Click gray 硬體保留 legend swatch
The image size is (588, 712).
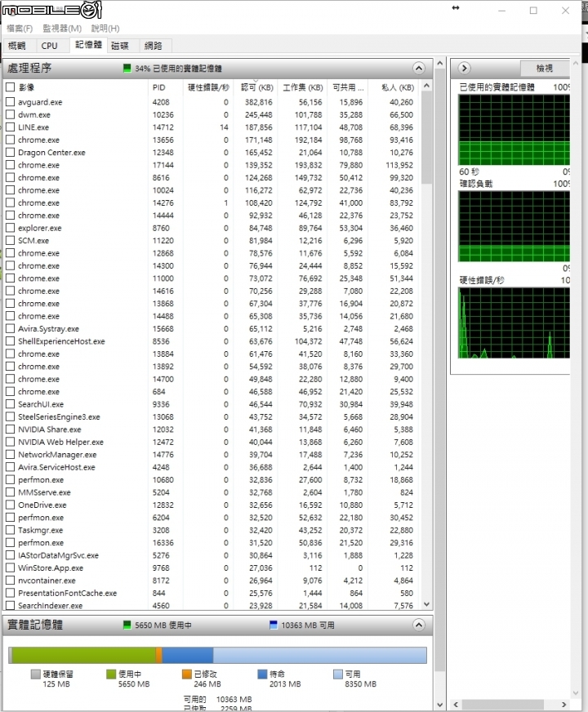[36, 674]
